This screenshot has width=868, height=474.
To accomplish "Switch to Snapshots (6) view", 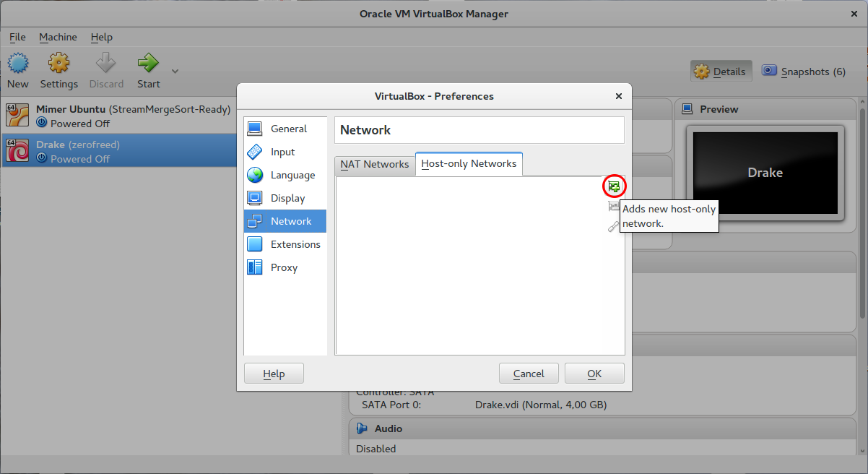I will tap(804, 72).
